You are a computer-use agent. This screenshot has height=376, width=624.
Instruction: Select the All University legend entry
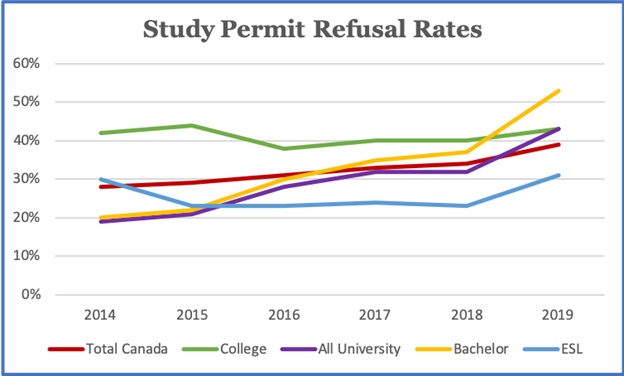pyautogui.click(x=340, y=349)
